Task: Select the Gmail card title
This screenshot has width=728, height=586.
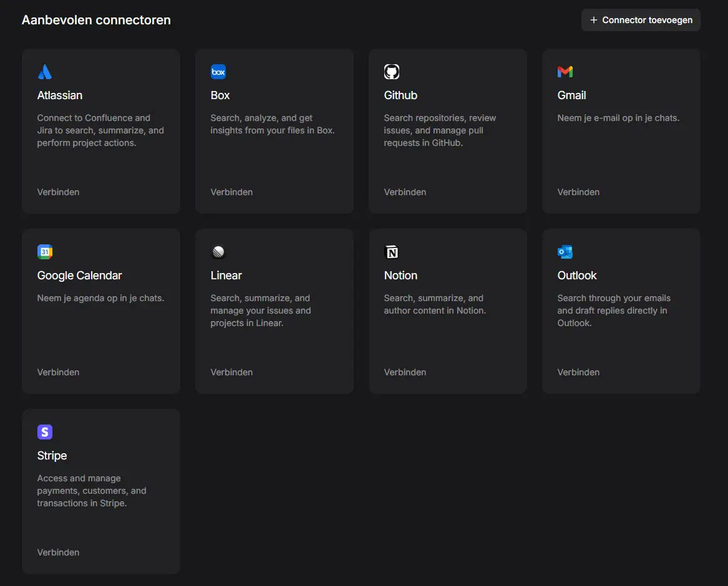Action: tap(571, 95)
